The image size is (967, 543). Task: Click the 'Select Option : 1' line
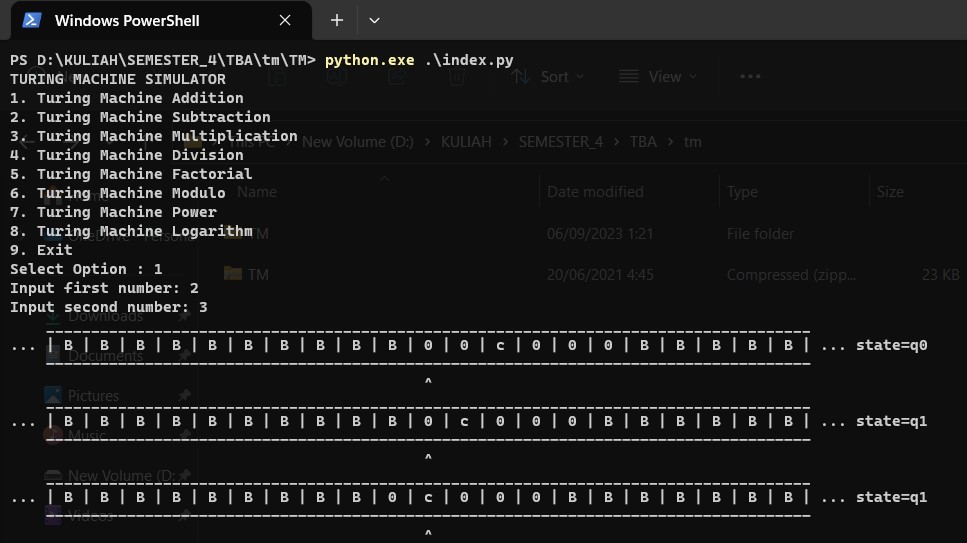[86, 269]
